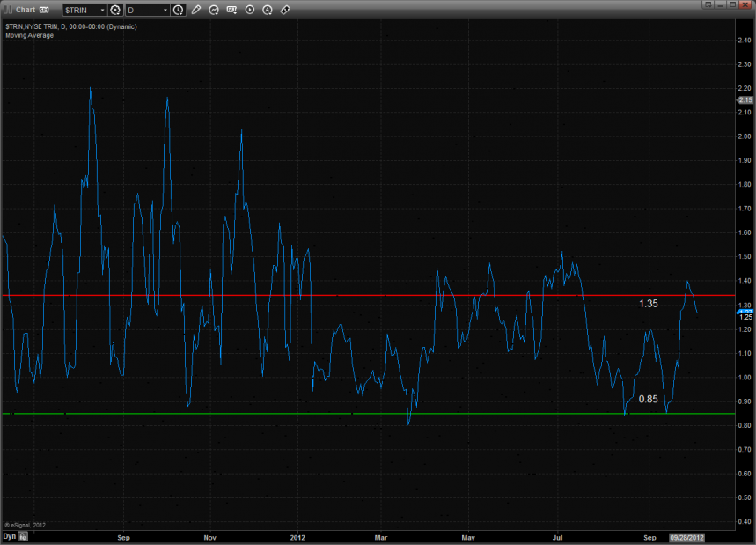Screen dimensions: 756x545
Task: Click the chart linking icon
Action: (285, 10)
